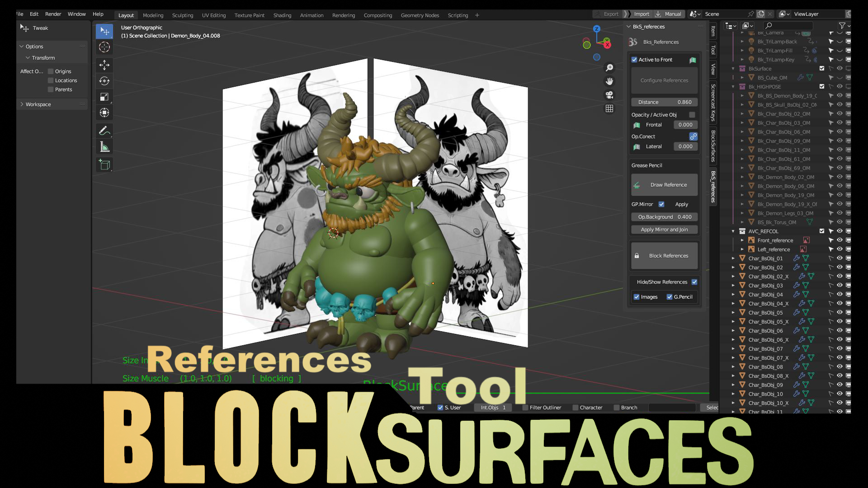Click the Int.Objs number field

coord(493,408)
